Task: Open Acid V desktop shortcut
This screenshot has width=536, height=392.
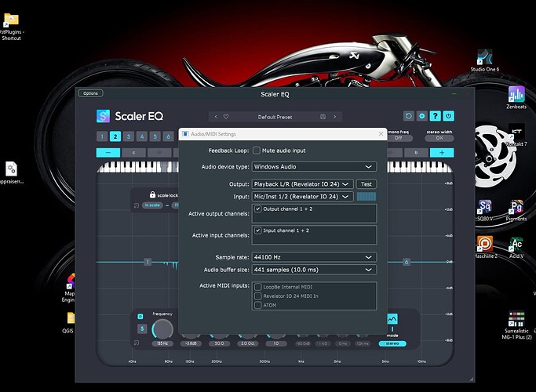Action: point(516,247)
